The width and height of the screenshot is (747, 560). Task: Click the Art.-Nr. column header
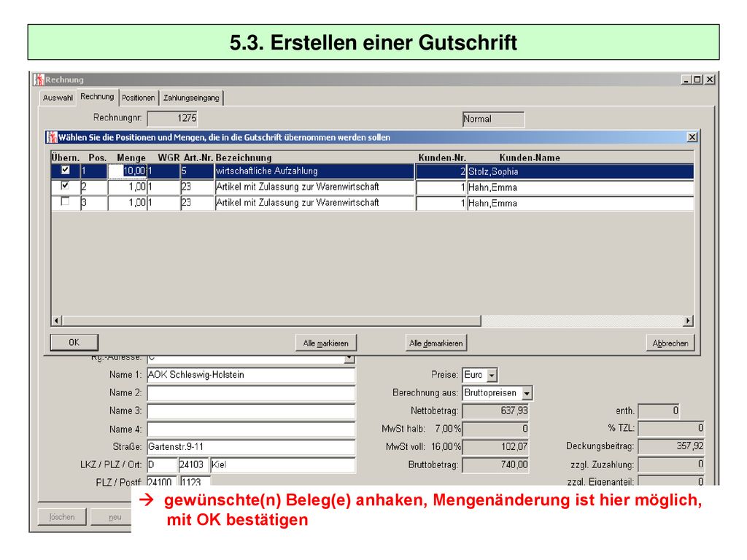[x=198, y=157]
